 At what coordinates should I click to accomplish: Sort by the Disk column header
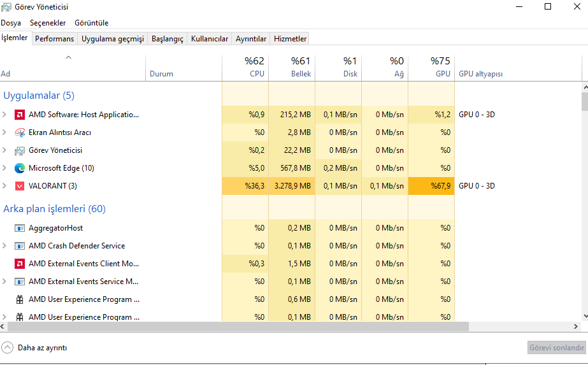coord(338,68)
